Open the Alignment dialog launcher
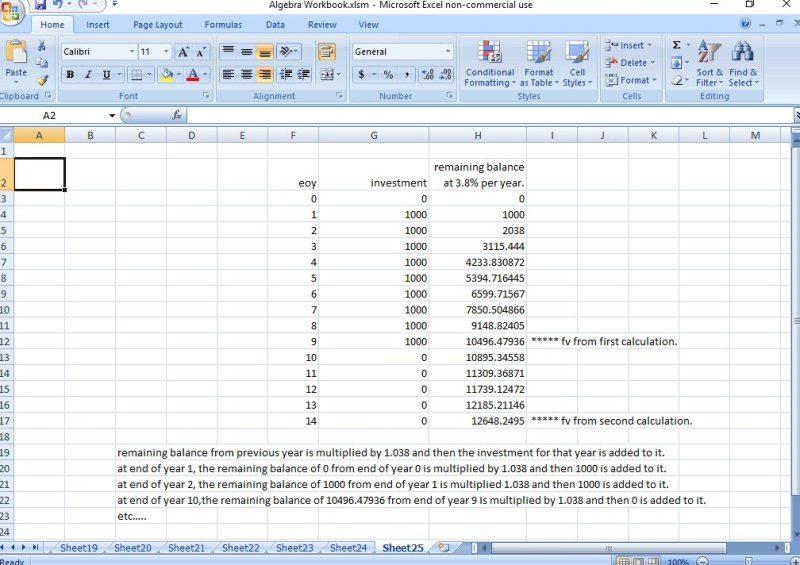 click(x=339, y=95)
